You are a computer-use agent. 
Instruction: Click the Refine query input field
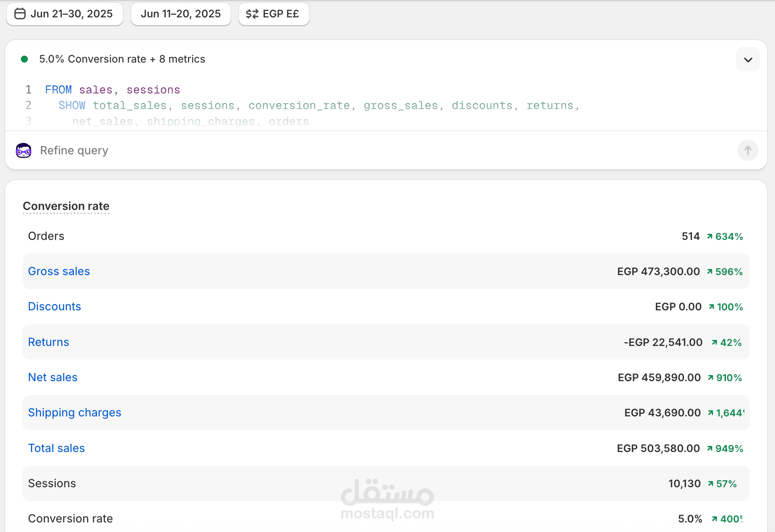point(383,150)
